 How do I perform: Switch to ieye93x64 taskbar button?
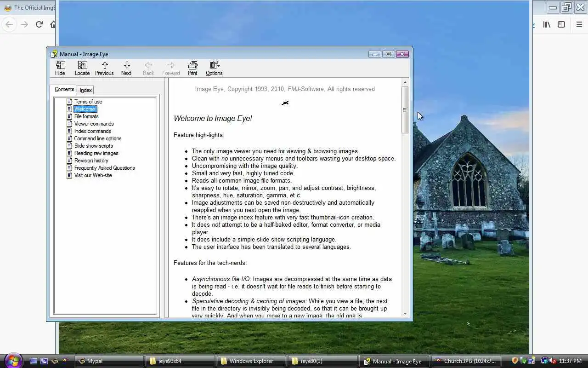click(x=181, y=361)
